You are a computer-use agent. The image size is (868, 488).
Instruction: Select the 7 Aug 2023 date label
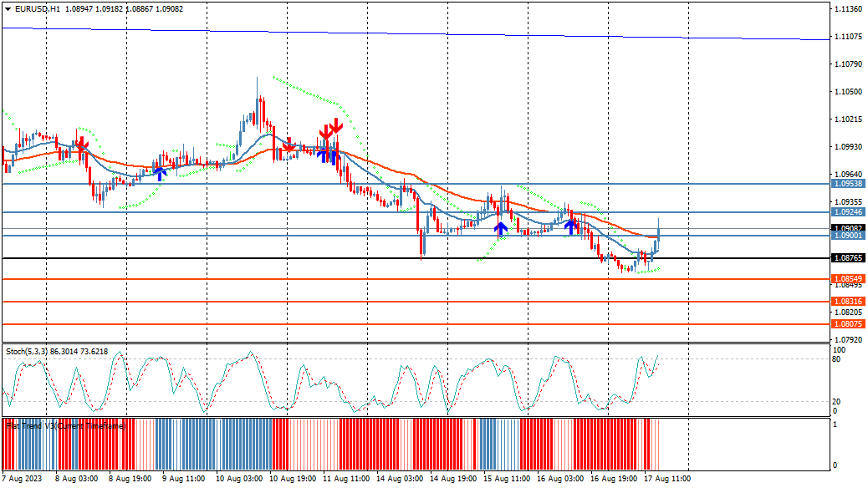tap(22, 479)
